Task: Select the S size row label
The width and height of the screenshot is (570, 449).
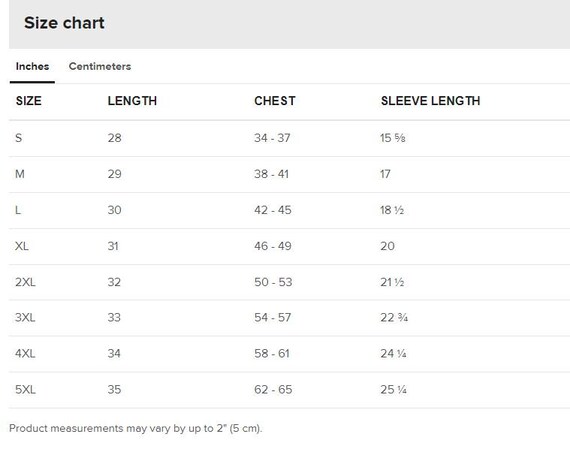Action: tap(19, 138)
